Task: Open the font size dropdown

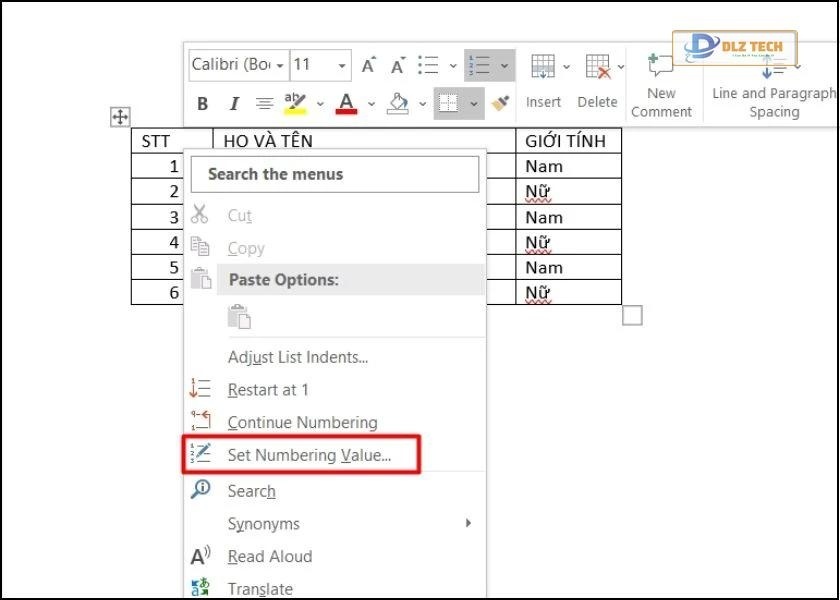Action: pyautogui.click(x=342, y=66)
